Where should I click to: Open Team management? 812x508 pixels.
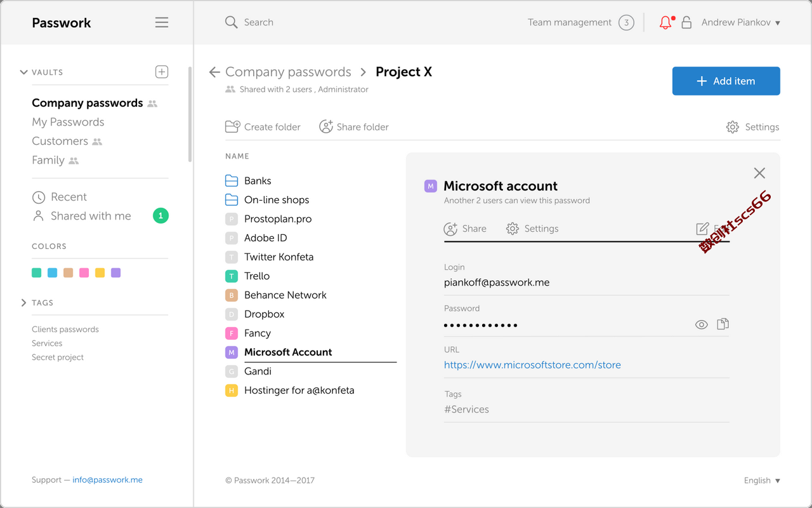tap(570, 22)
